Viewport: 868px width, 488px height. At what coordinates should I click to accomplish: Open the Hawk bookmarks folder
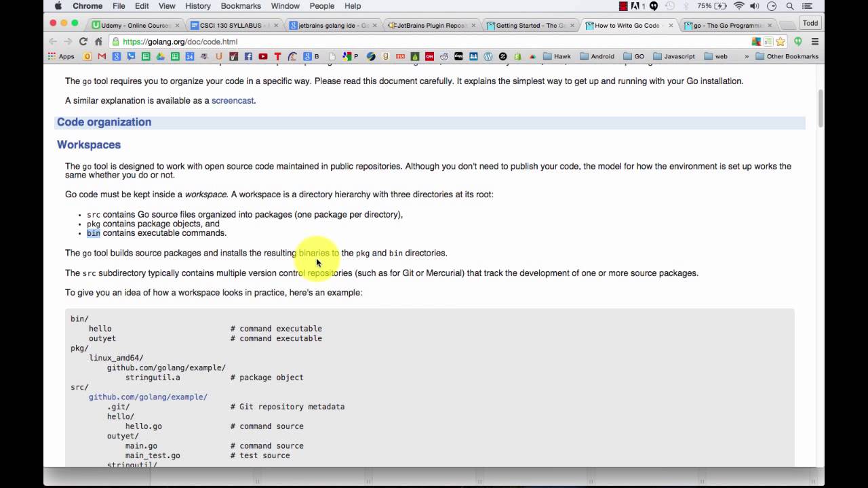(557, 56)
